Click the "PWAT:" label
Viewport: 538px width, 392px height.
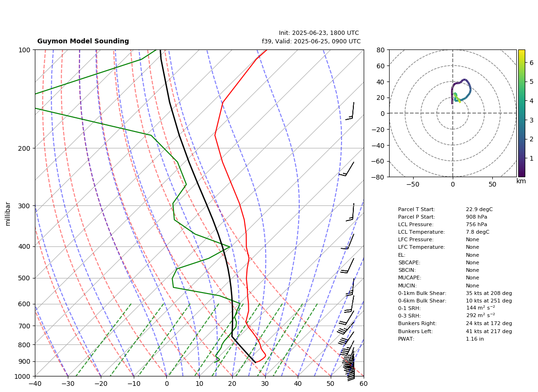coord(406,339)
